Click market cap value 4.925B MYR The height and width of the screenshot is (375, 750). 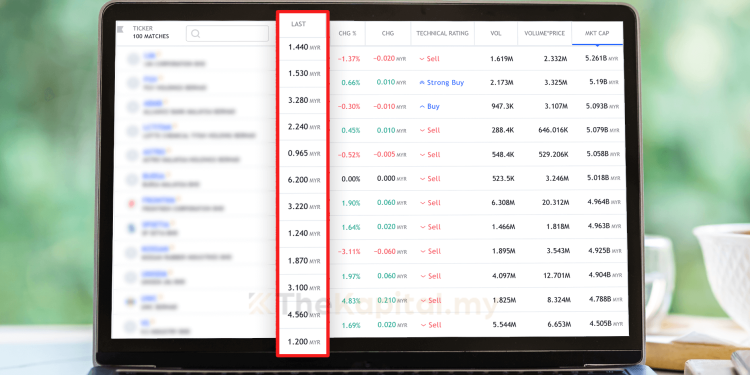point(605,251)
